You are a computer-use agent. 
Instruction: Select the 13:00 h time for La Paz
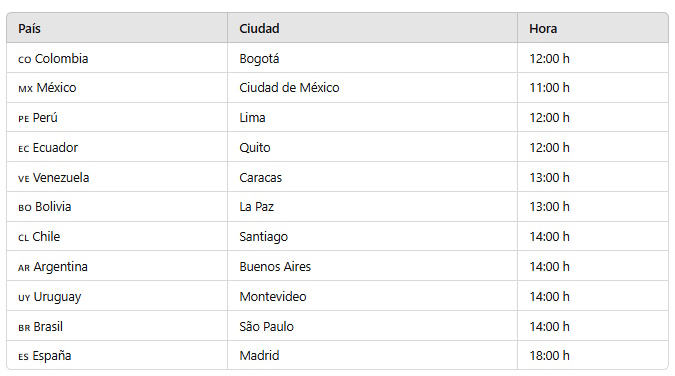tap(549, 207)
